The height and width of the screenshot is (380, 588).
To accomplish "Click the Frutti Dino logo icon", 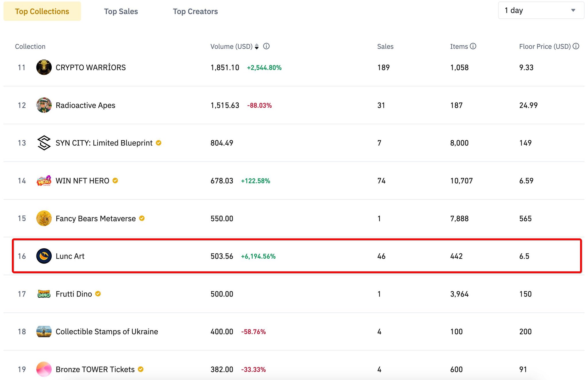I will (44, 294).
